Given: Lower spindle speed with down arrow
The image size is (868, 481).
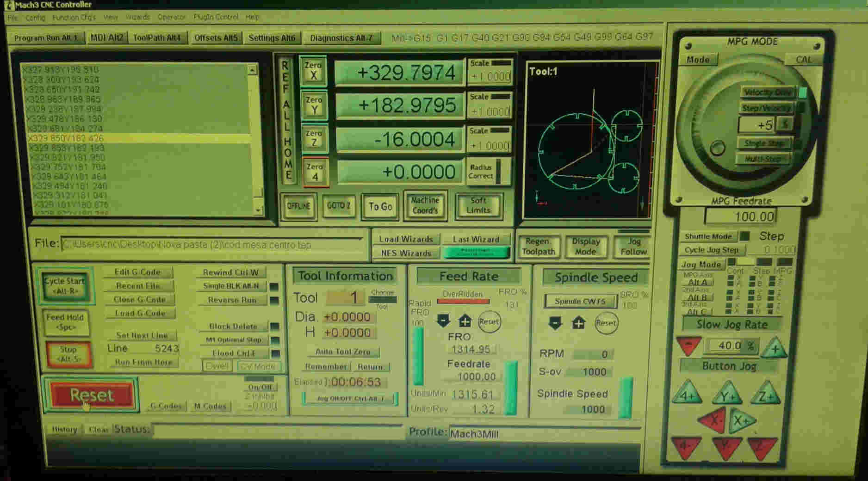Looking at the screenshot, I should (x=555, y=323).
